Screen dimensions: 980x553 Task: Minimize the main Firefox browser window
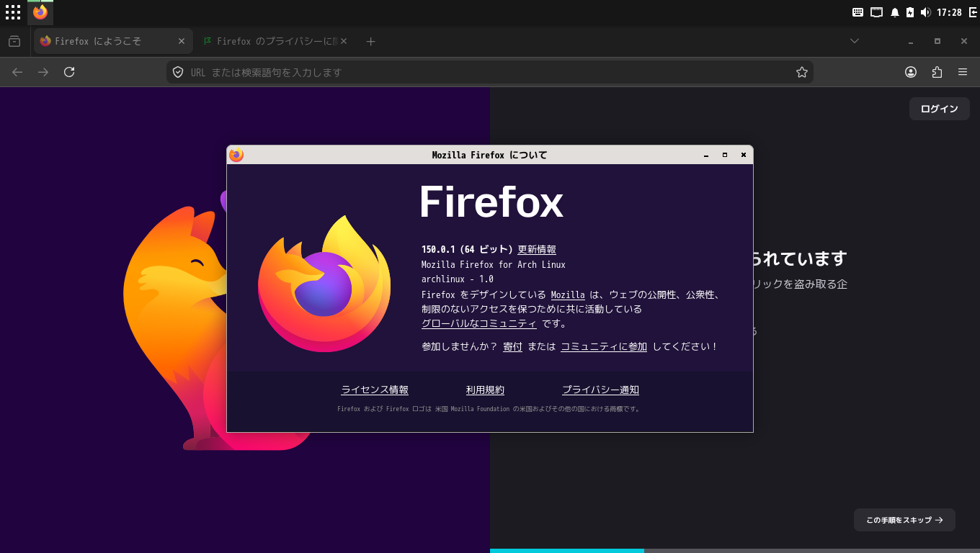[911, 41]
